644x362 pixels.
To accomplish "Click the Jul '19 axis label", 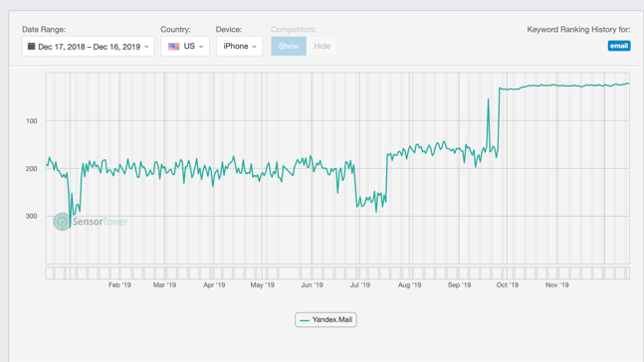I will 359,284.
